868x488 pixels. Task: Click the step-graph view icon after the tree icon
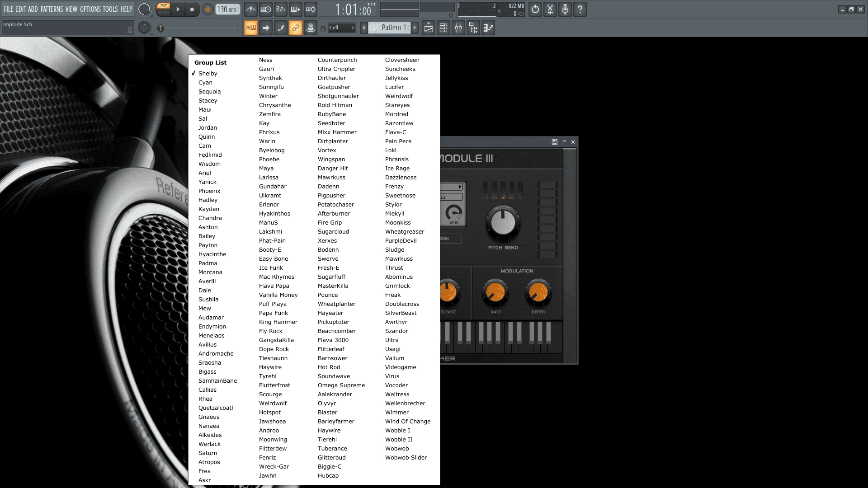[x=488, y=28]
